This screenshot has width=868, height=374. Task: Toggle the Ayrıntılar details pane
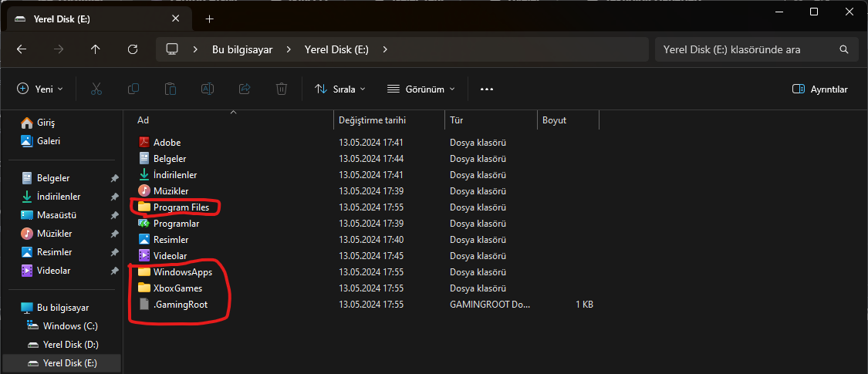click(x=820, y=89)
